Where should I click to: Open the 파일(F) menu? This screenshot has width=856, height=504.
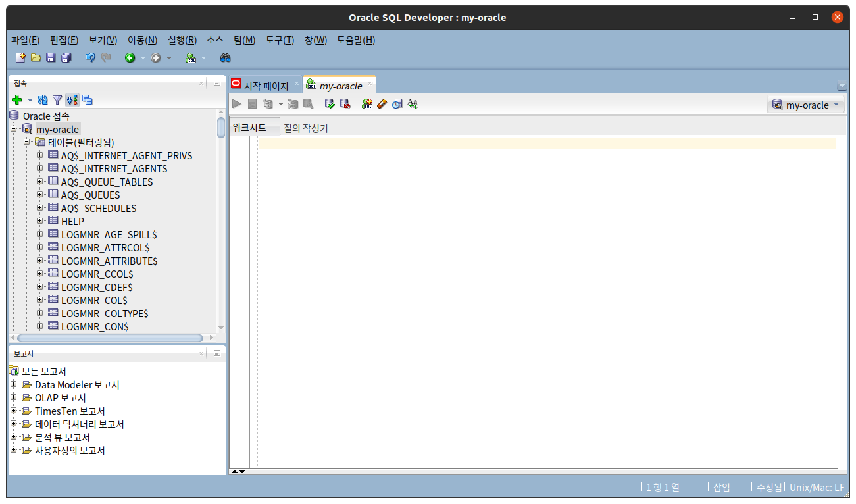point(26,40)
